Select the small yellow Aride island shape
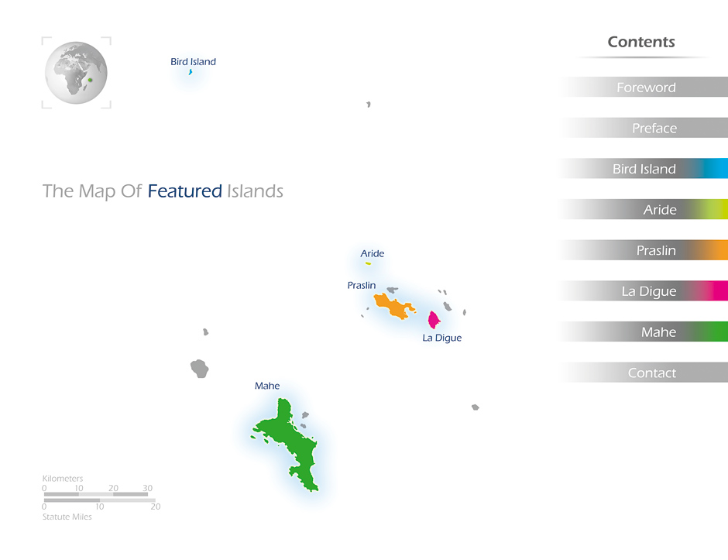The height and width of the screenshot is (560, 728). click(x=368, y=263)
